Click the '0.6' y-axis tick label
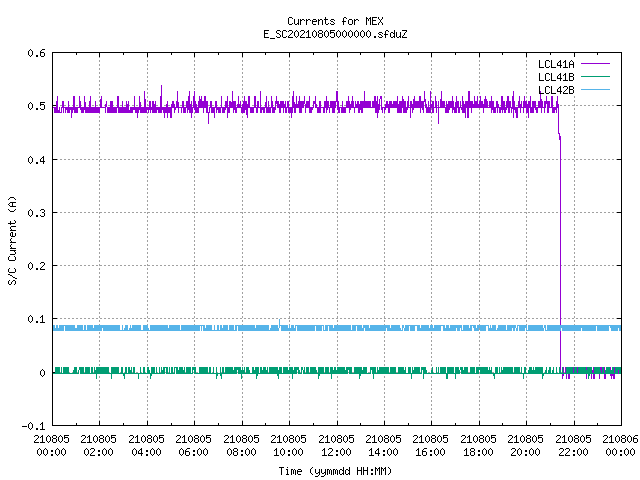Screen dimensions: 640x480 tap(36, 53)
